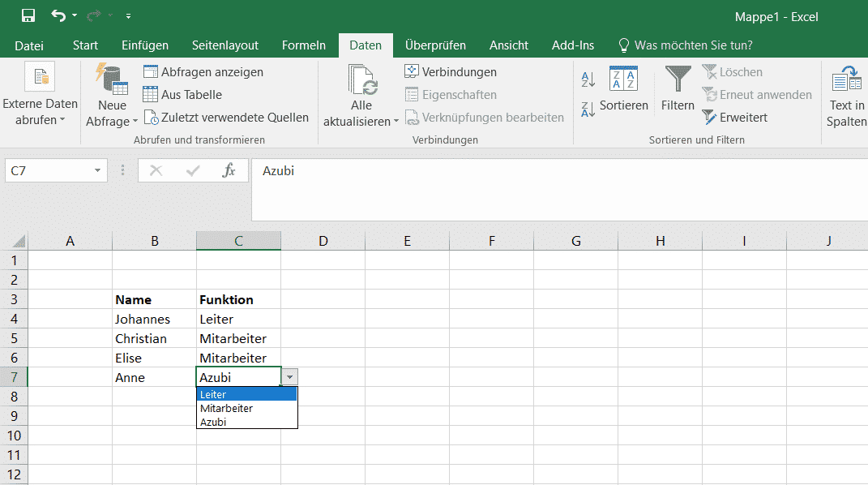
Task: Select row 7 header
Action: (14, 378)
